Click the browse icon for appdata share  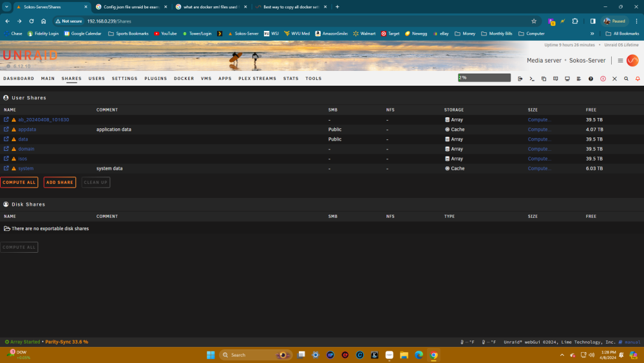pyautogui.click(x=6, y=129)
